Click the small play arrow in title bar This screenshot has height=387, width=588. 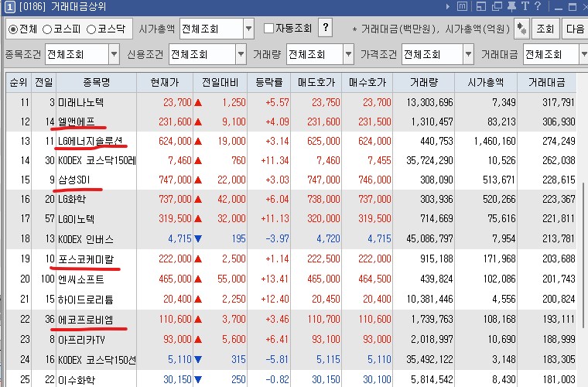coord(448,6)
